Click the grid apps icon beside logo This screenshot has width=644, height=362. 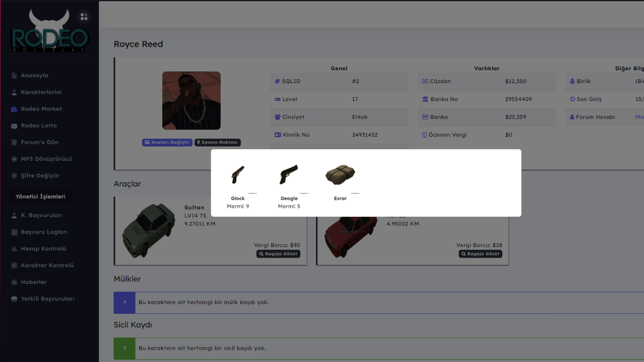point(84,17)
